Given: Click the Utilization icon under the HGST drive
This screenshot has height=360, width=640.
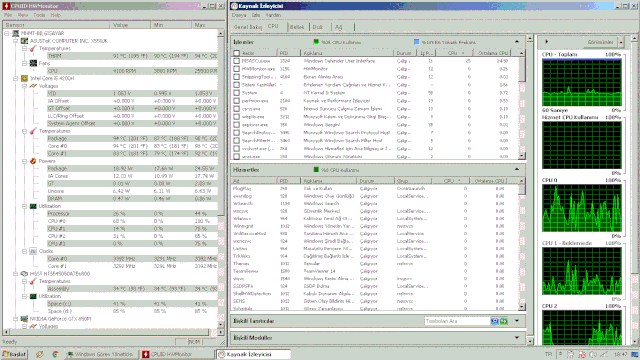Looking at the screenshot, I should (33, 296).
